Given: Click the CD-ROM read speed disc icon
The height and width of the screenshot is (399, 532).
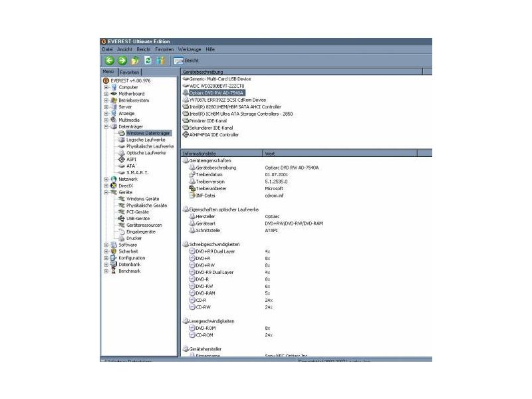Looking at the screenshot, I should [192, 335].
